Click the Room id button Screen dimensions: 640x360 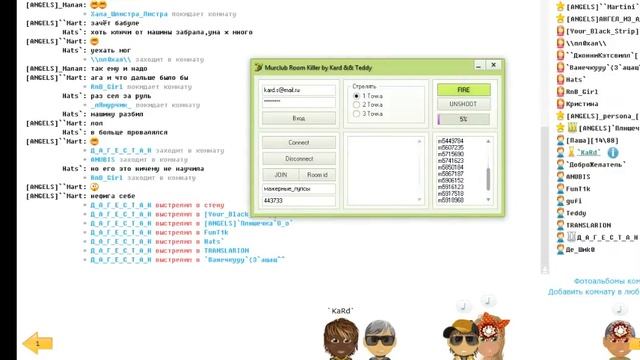click(317, 175)
